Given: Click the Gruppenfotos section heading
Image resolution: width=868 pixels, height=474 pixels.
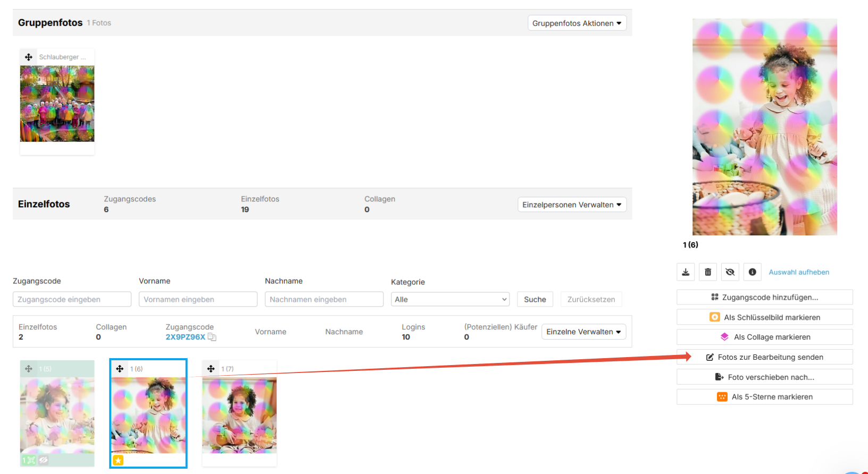Looking at the screenshot, I should [50, 22].
